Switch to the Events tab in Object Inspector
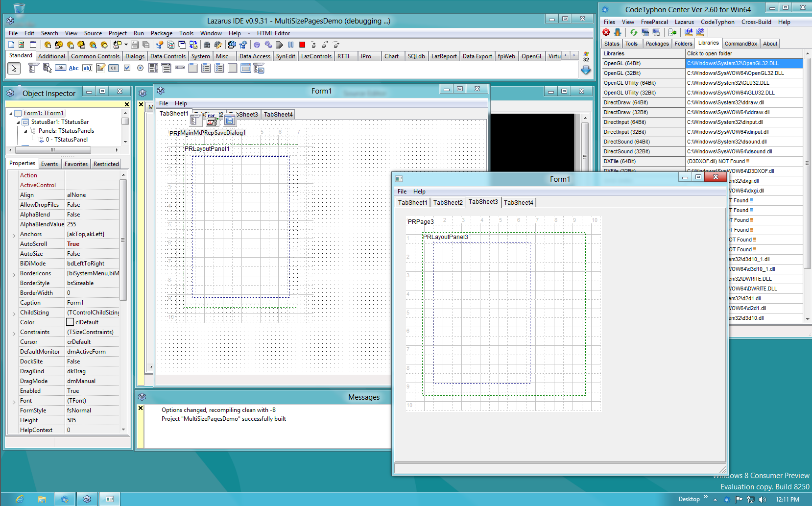This screenshot has width=812, height=506. tap(49, 164)
